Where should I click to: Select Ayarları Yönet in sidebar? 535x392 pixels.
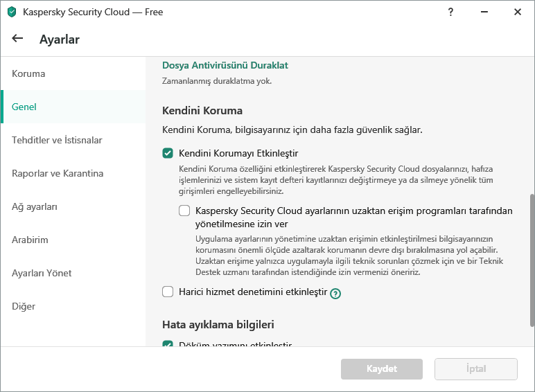42,273
